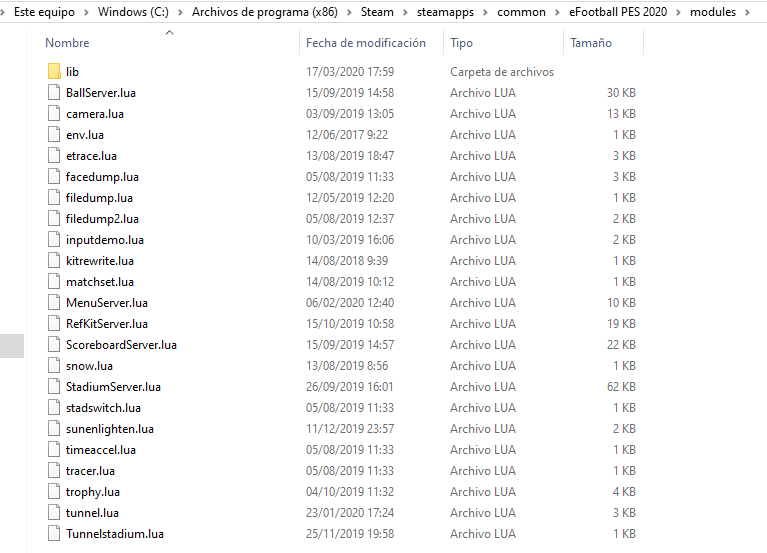Click date 11/12/2019 23:57 of sunenlighten.lua

(x=350, y=429)
